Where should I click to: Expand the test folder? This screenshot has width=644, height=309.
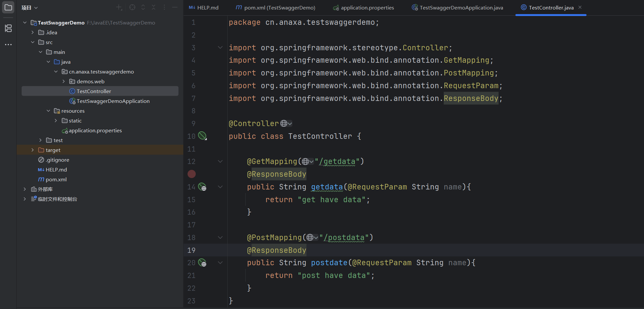41,140
